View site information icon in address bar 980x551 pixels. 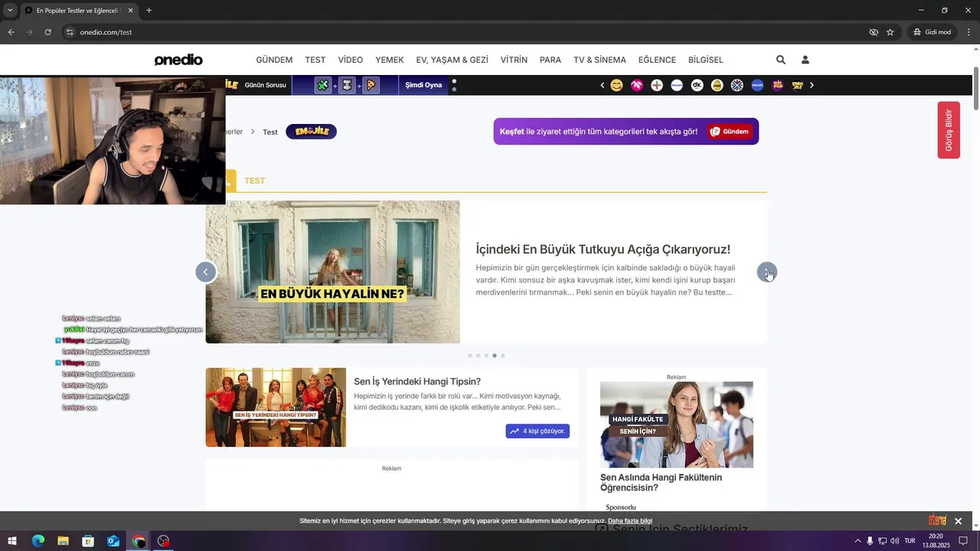click(70, 32)
